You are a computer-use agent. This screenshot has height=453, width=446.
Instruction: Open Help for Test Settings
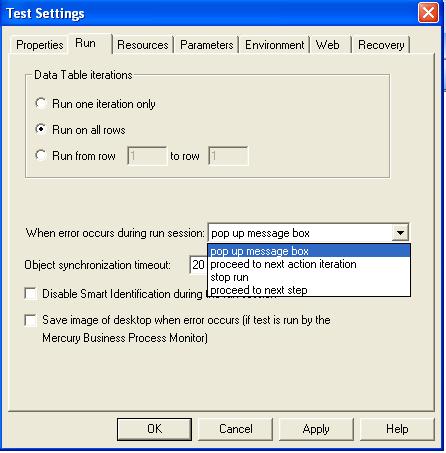(397, 429)
